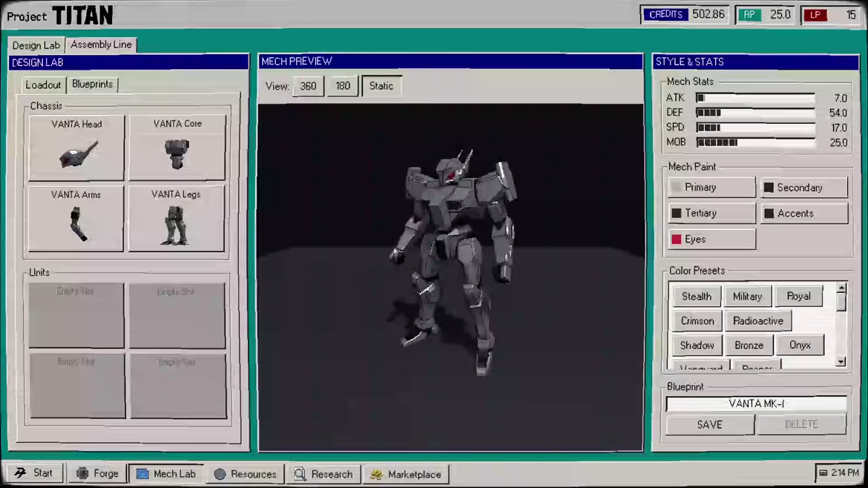The width and height of the screenshot is (868, 488).
Task: Select the fourth empty unit slot
Action: pos(178,386)
